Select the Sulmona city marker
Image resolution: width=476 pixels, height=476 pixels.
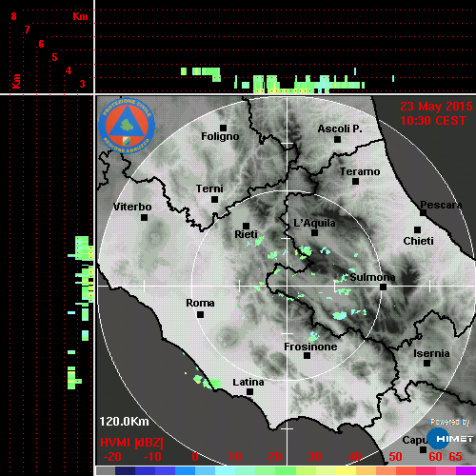pyautogui.click(x=384, y=288)
